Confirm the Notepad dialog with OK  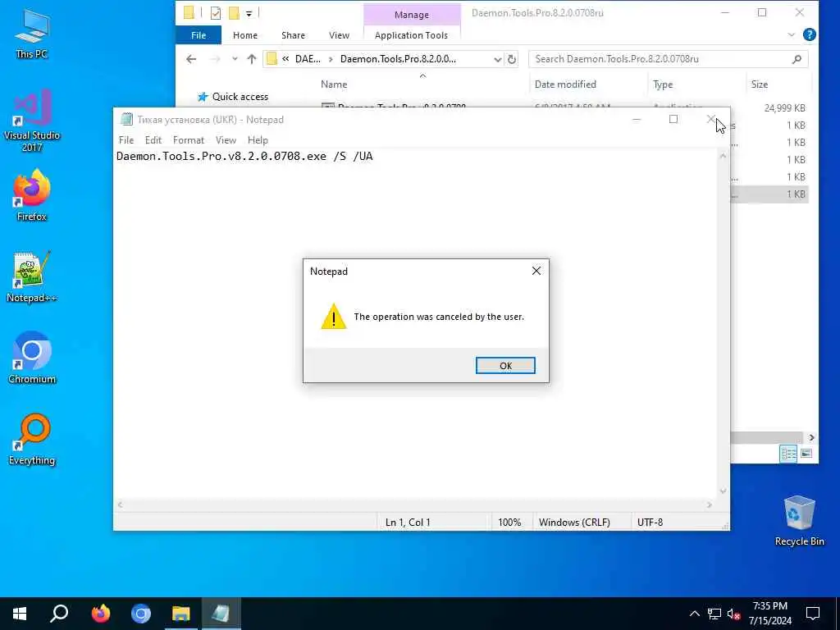505,365
